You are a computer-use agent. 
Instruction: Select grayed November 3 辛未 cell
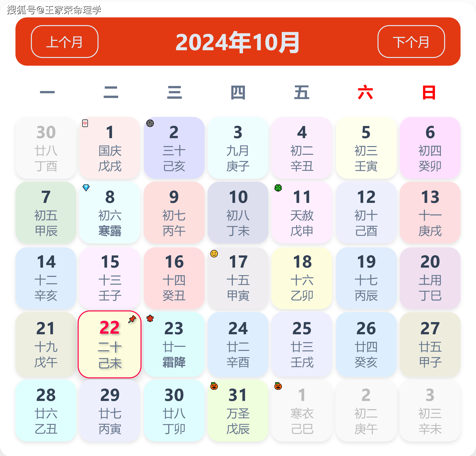tap(430, 411)
